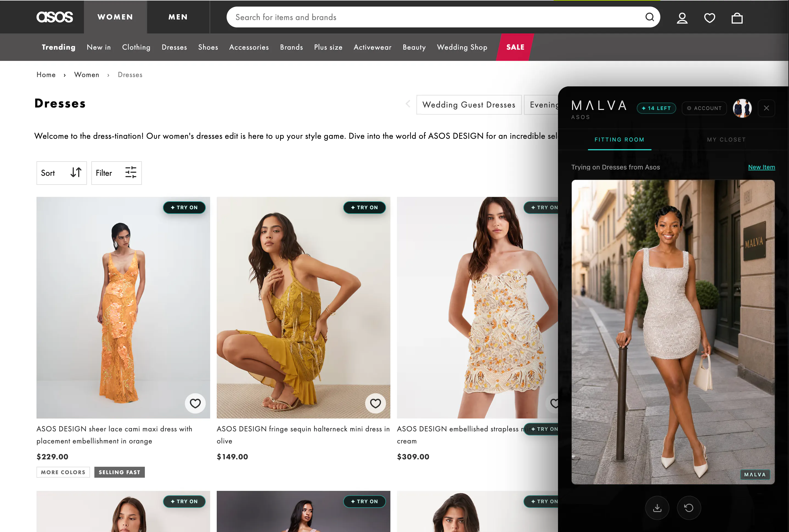
Task: Click the orange maxi dress product title
Action: coord(114,435)
